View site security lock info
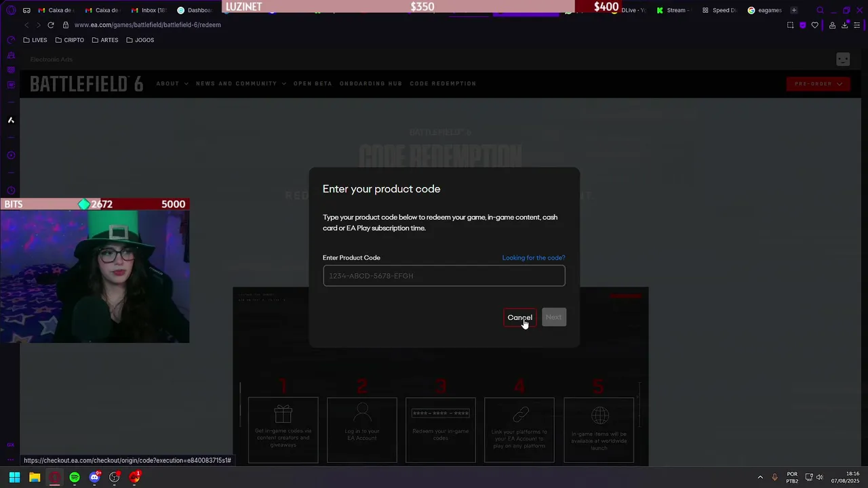868x488 pixels. pos(66,25)
